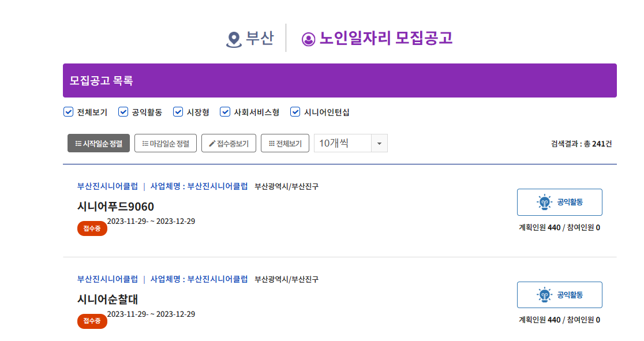Uncheck the 공익활동 filter checkbox

[x=123, y=112]
